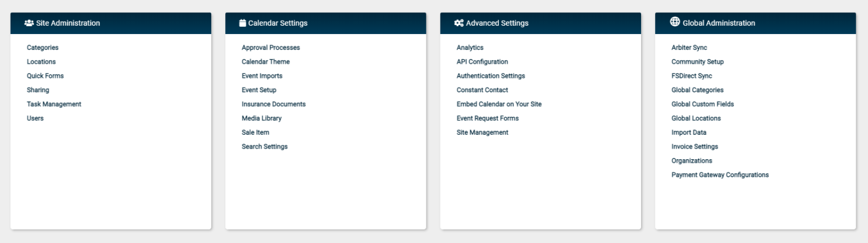Viewport: 868px width, 243px height.
Task: Go to Quick Forms
Action: click(x=45, y=76)
